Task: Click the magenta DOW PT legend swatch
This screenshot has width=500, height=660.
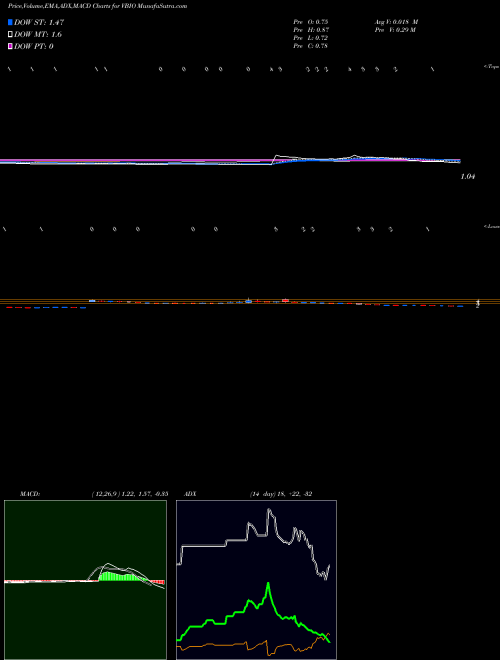Action: (10, 46)
